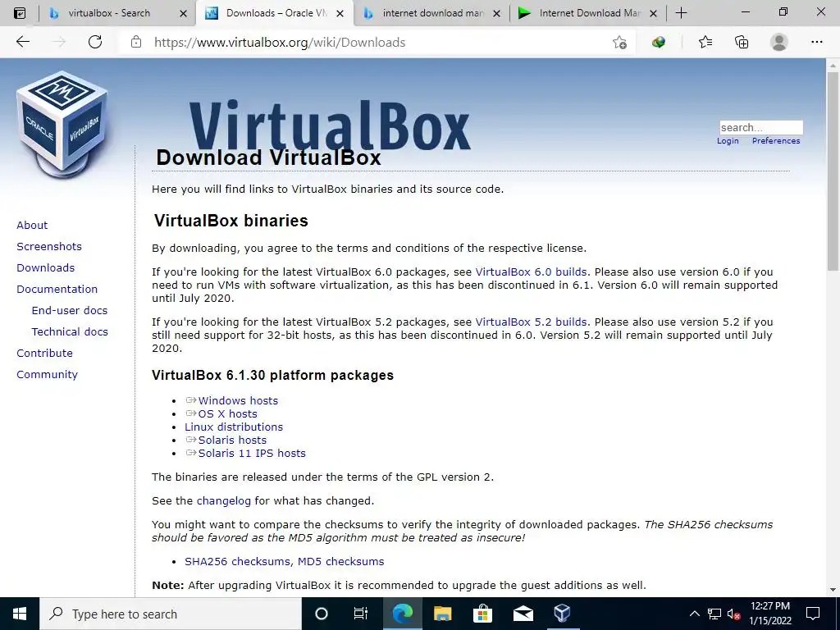Go back to the previous page
The width and height of the screenshot is (840, 630).
tap(22, 42)
